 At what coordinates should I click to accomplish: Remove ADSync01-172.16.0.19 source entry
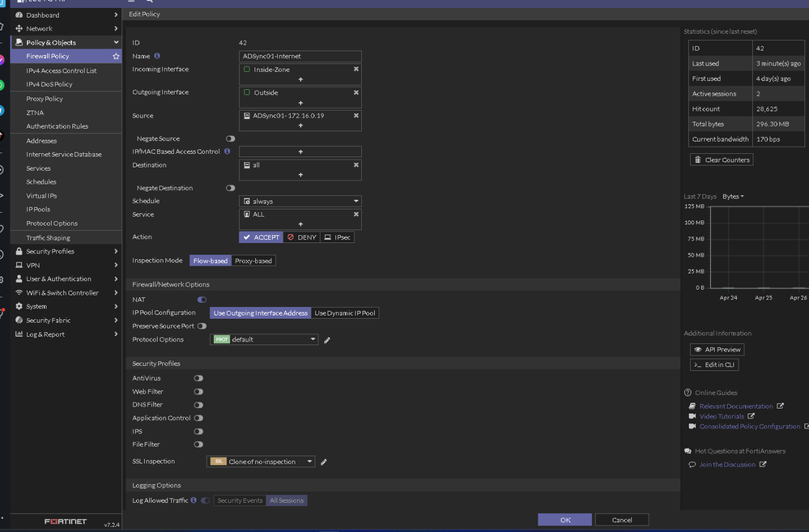[x=356, y=116]
